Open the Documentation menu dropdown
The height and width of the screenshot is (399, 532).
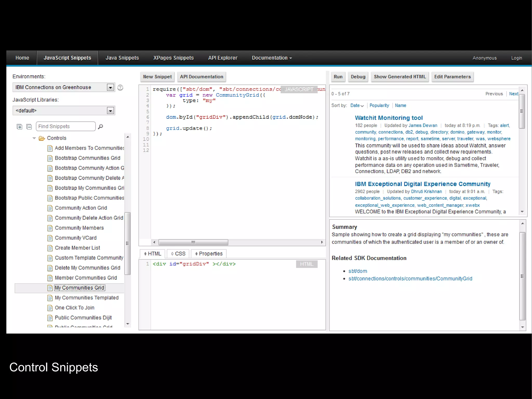tap(272, 58)
